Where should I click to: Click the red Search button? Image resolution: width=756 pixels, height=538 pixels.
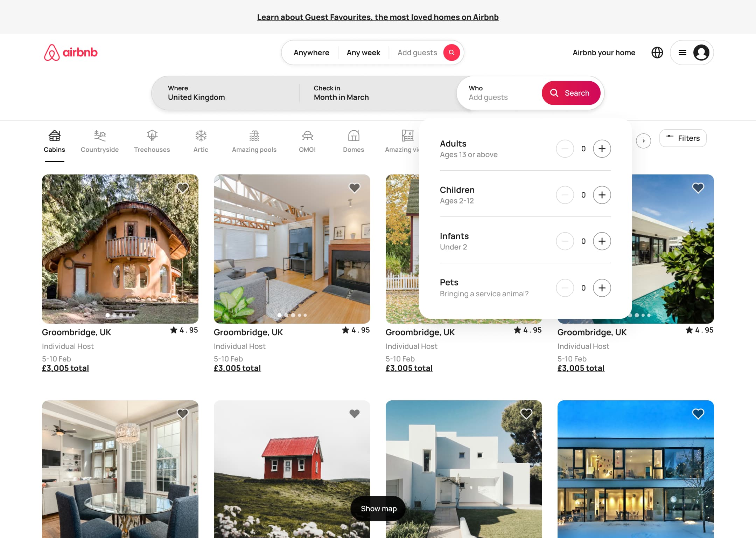point(571,93)
